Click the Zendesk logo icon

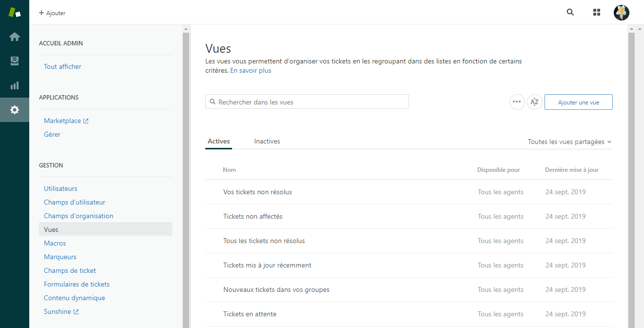(x=15, y=12)
